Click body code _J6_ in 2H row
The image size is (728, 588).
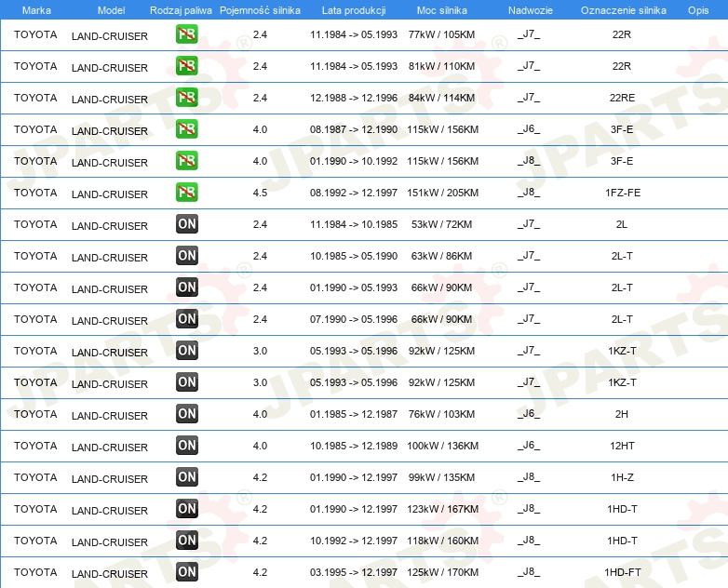529,413
